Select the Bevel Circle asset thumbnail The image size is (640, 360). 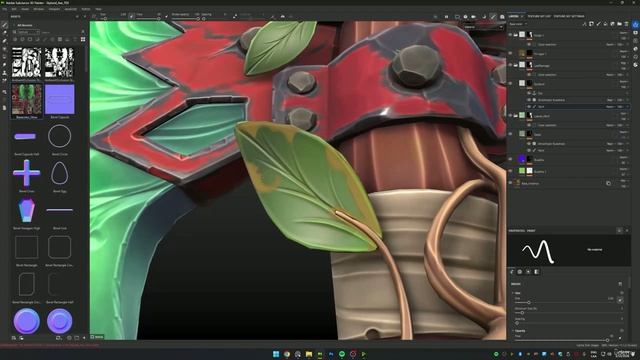[60, 136]
